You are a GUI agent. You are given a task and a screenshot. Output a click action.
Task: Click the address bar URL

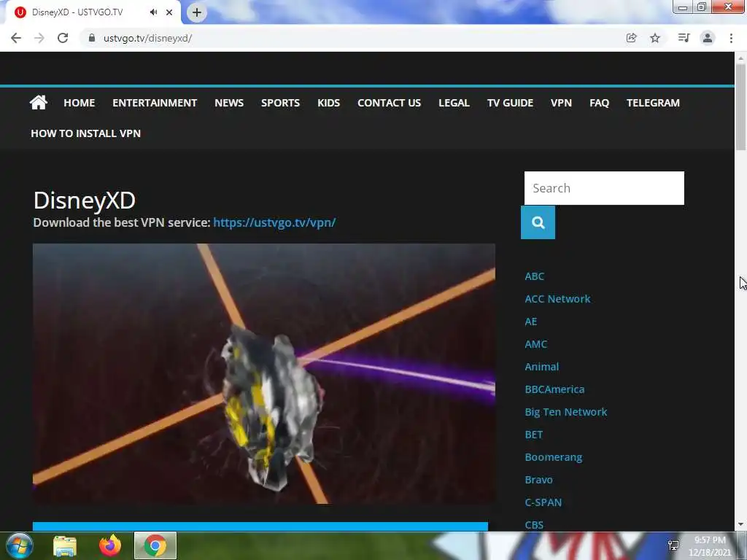tap(147, 38)
